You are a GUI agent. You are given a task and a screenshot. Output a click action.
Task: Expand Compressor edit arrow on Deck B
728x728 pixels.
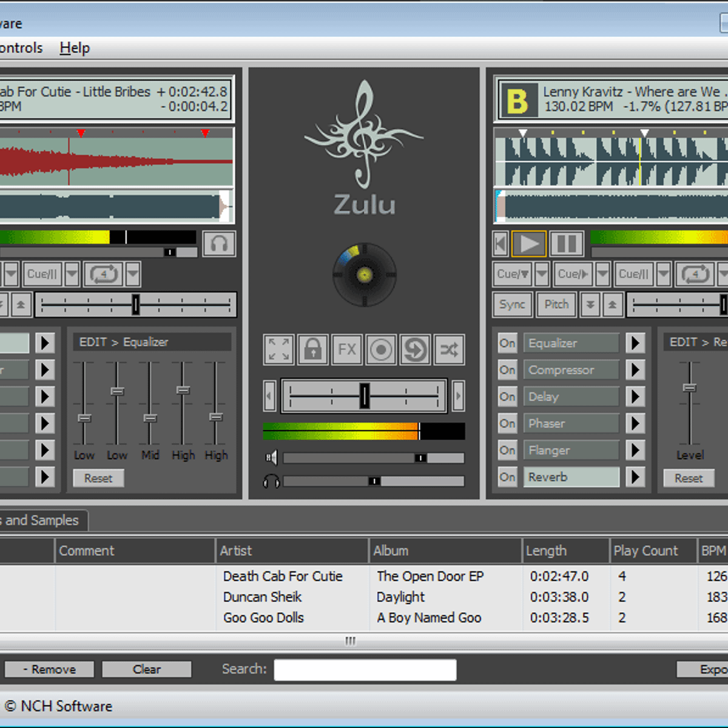pyautogui.click(x=635, y=370)
